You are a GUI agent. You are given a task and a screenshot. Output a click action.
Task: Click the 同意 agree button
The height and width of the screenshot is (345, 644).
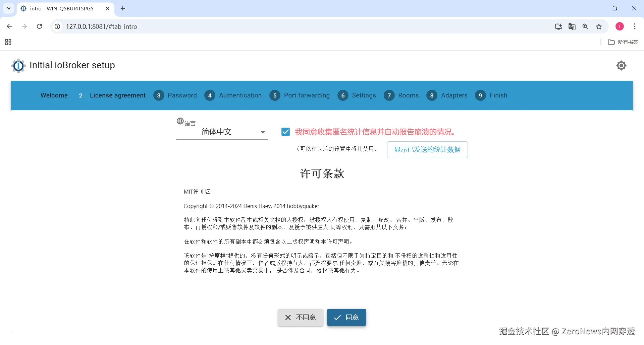(346, 318)
